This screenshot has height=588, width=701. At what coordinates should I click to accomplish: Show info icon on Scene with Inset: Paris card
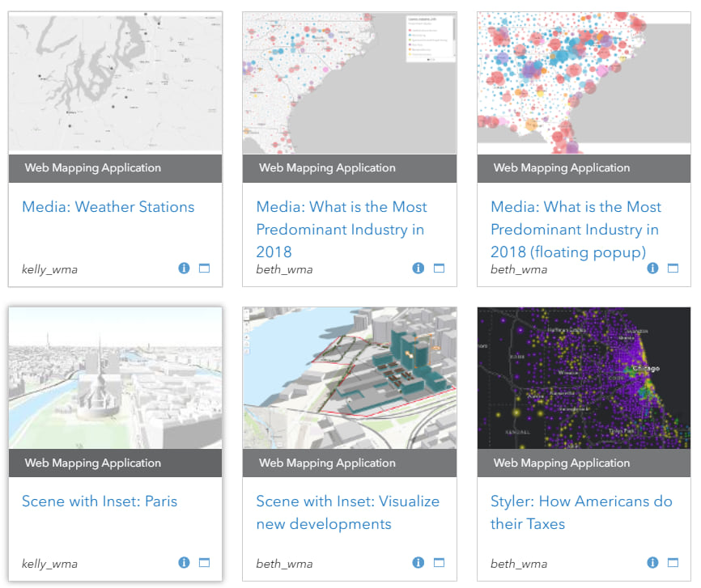point(184,563)
